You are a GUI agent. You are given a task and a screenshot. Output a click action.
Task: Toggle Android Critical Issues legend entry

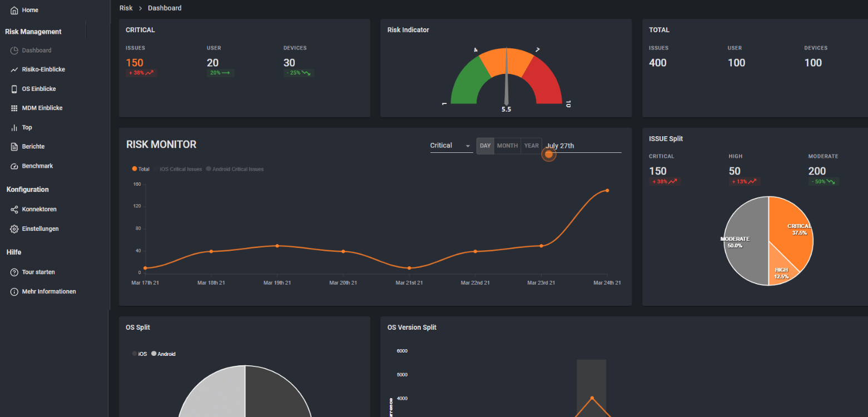click(235, 169)
